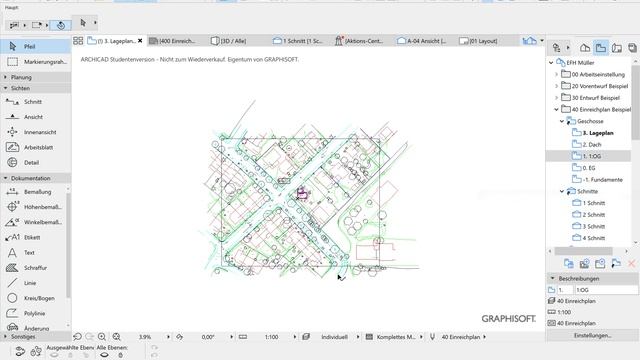The height and width of the screenshot is (360, 640).
Task: Collapse the Beschreibungen section
Action: click(x=553, y=278)
